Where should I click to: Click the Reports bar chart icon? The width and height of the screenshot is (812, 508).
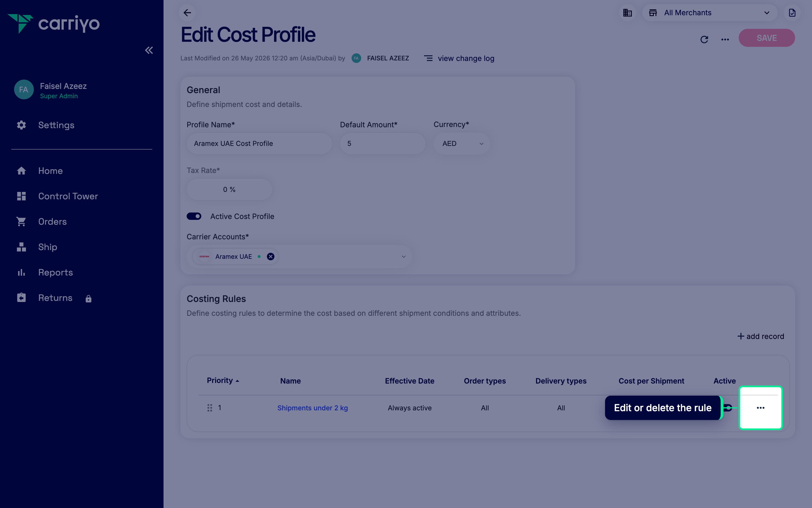point(21,272)
